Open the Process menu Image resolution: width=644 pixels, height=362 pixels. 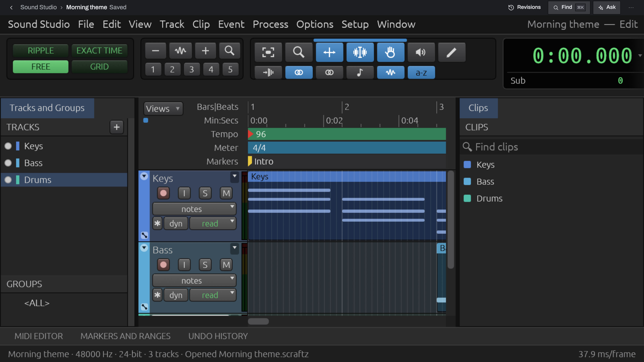(x=270, y=24)
